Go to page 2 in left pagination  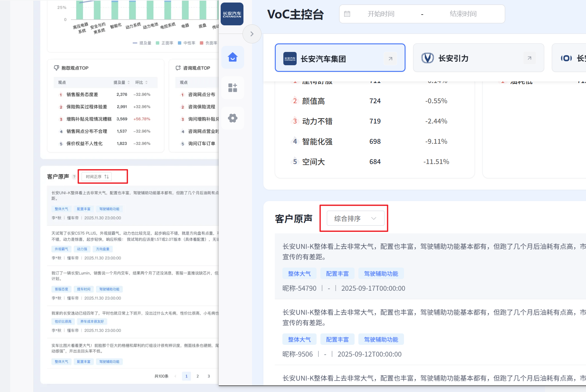(198, 376)
